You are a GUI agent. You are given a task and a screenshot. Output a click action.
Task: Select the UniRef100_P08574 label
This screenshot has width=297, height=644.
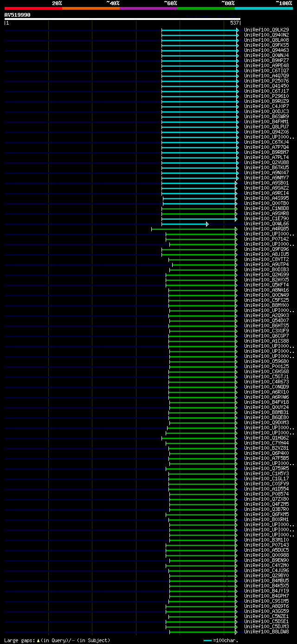[x=266, y=494]
